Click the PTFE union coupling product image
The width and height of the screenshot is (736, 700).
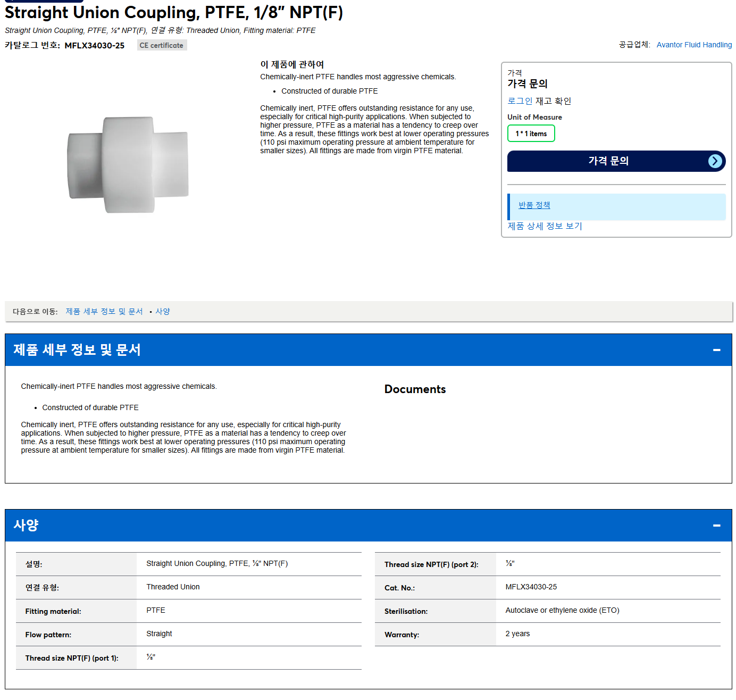[128, 165]
